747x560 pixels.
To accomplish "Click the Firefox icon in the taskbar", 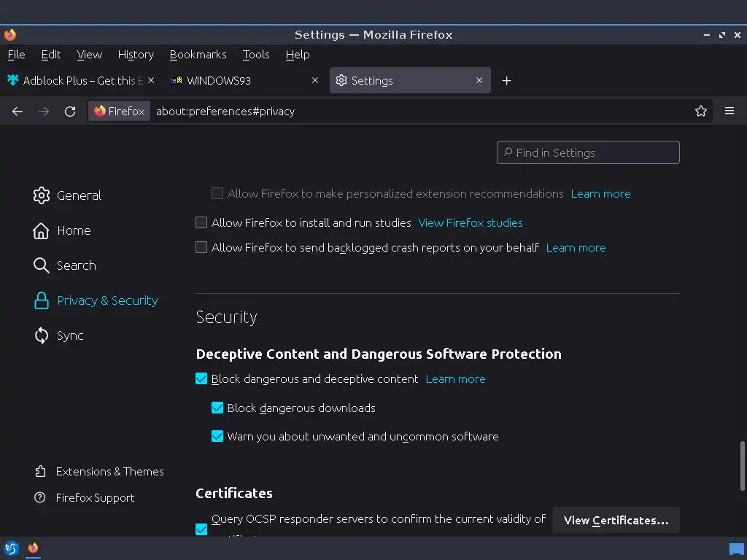I will tap(33, 548).
